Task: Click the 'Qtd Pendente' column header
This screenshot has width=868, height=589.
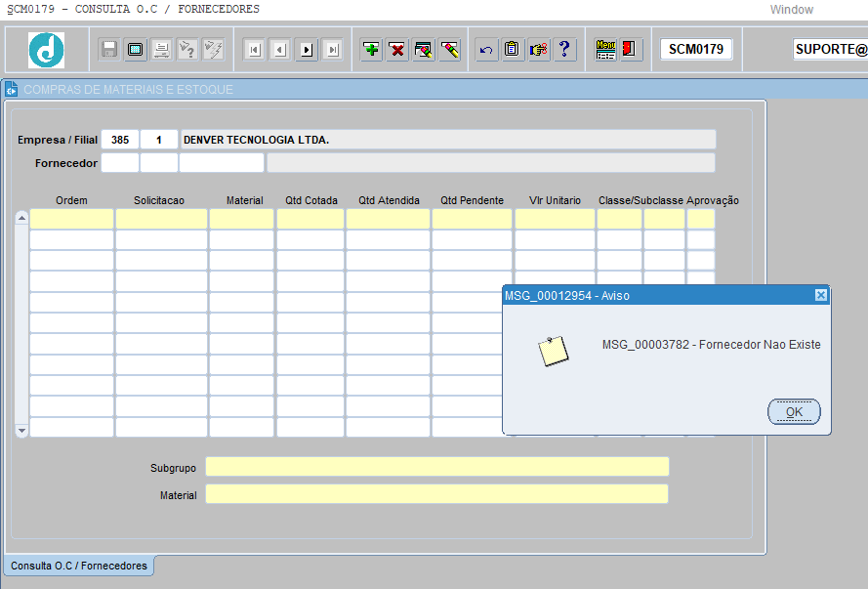Action: (473, 200)
